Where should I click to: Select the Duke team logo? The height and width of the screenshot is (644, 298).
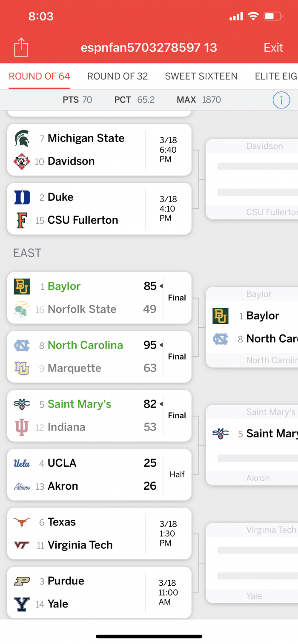(22, 197)
